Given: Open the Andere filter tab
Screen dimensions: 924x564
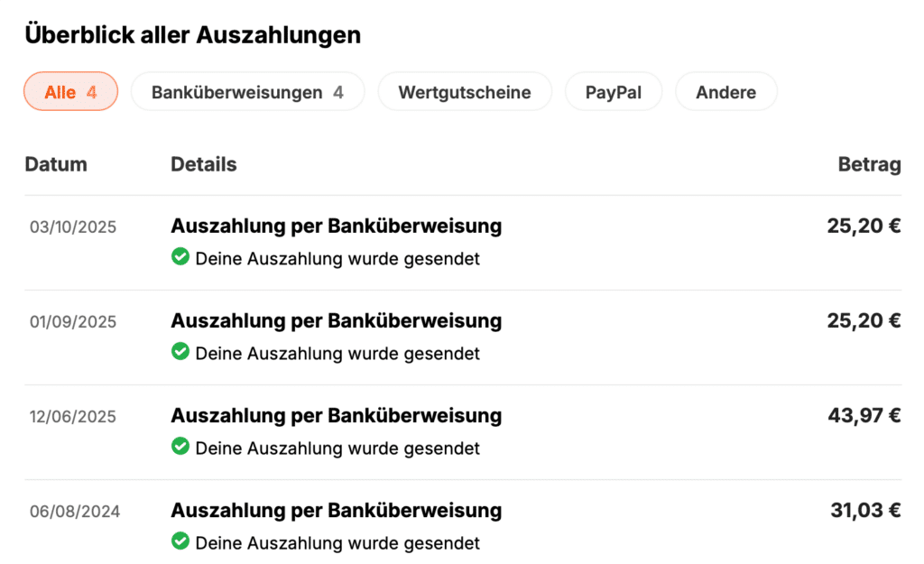Looking at the screenshot, I should coord(725,92).
